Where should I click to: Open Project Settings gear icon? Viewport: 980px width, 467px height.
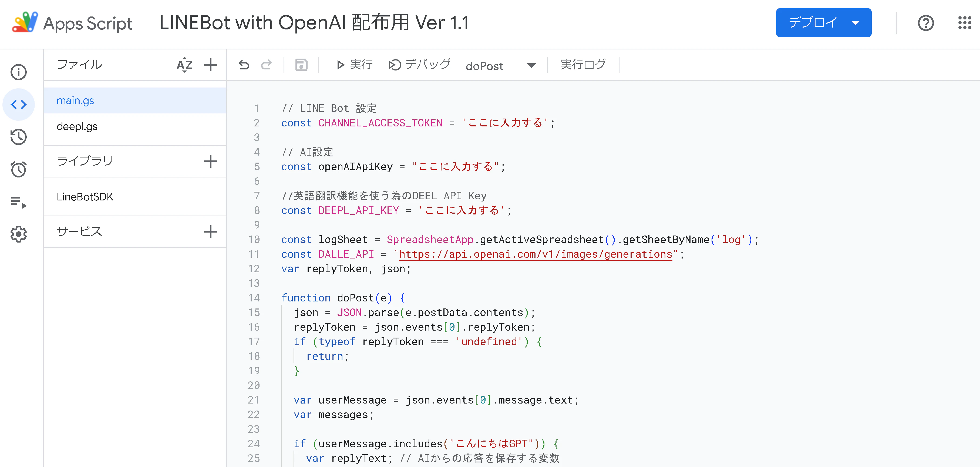pyautogui.click(x=18, y=234)
